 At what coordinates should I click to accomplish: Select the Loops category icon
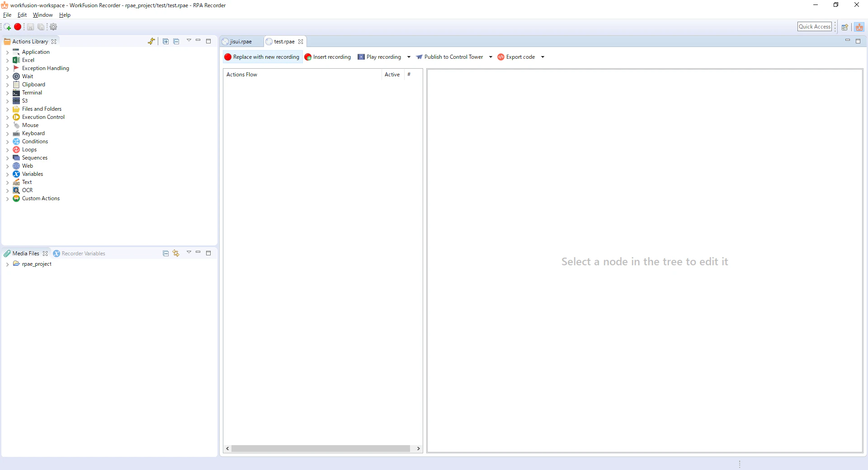(x=16, y=150)
